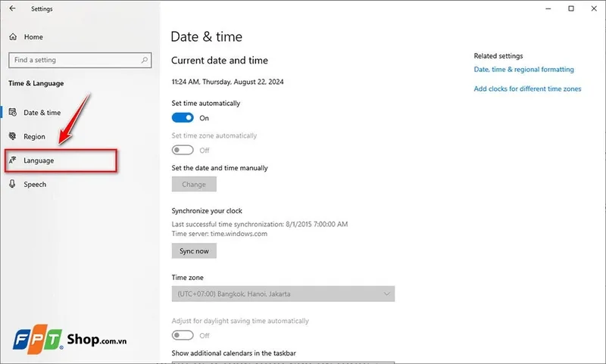Open Language settings in the sidebar

pyautogui.click(x=39, y=160)
